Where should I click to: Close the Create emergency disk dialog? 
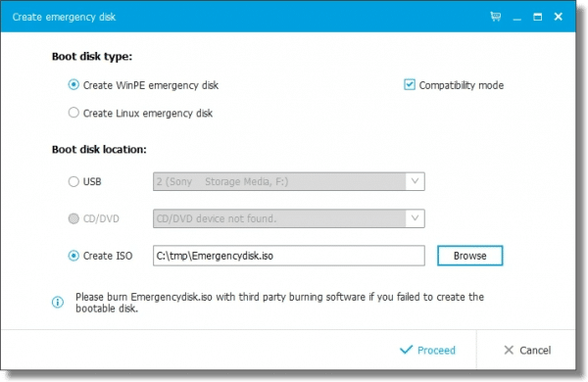(x=559, y=17)
